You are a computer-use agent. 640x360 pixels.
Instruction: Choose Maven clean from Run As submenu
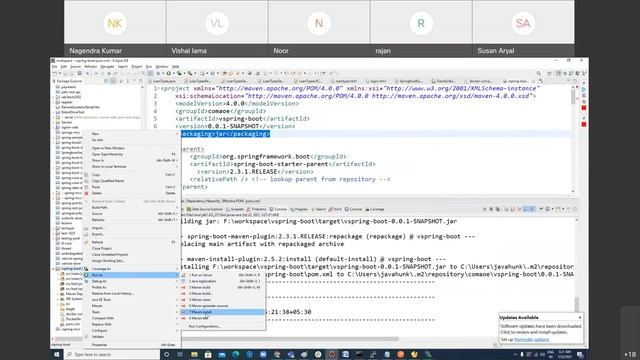point(222,300)
